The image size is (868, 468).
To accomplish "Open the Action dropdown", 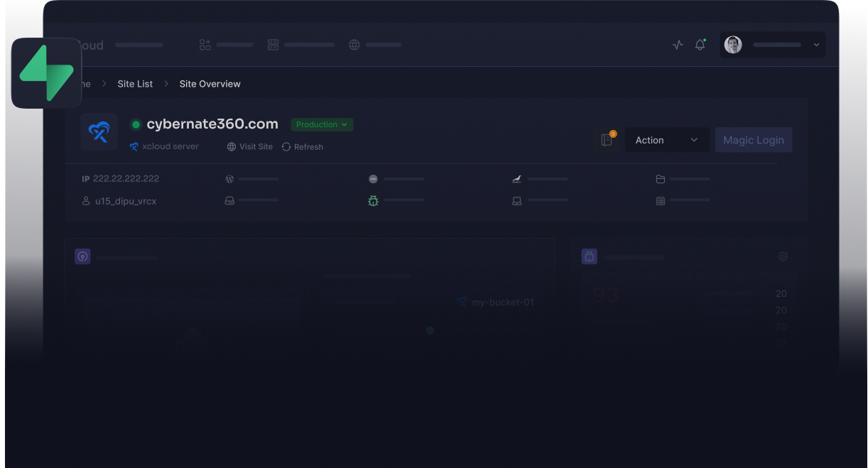I will [667, 140].
